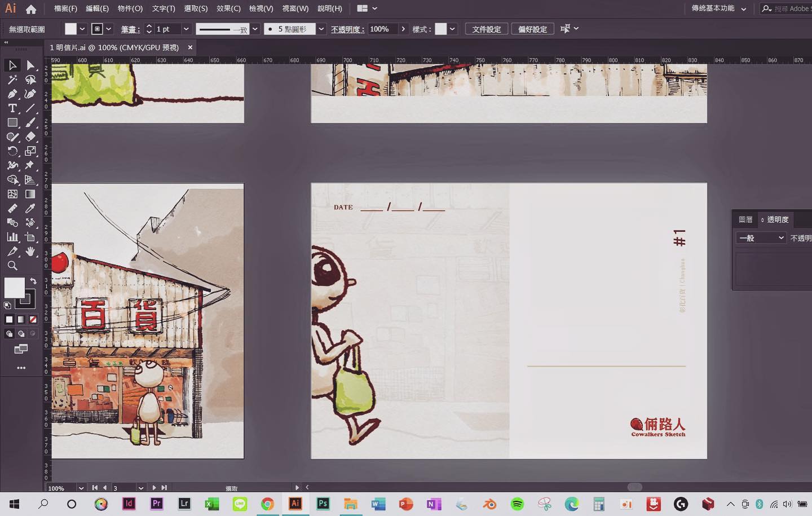Open the 視窗(W) menu
The image size is (812, 516).
pos(295,8)
